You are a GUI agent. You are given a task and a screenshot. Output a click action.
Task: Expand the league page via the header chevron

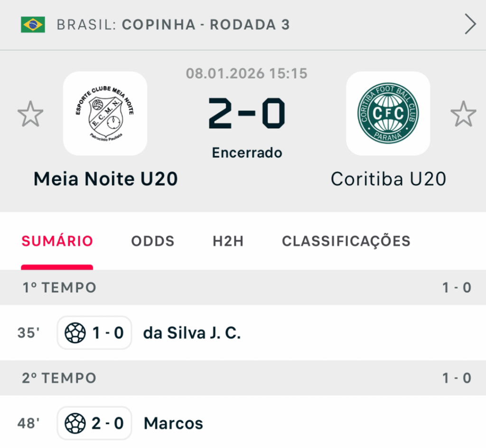point(469,23)
